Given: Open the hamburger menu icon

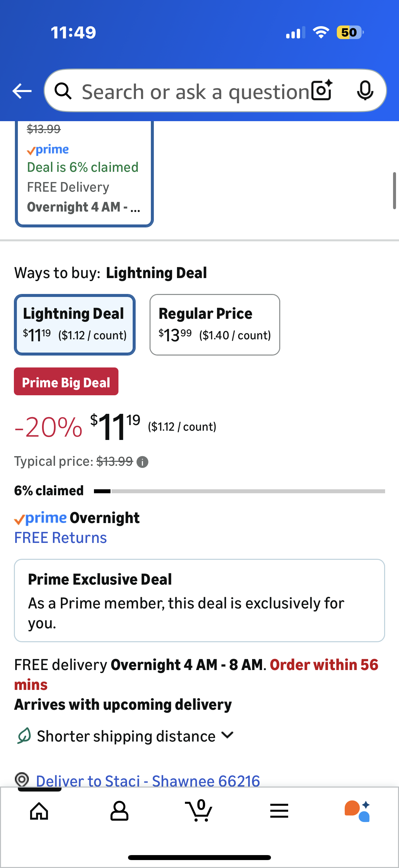Looking at the screenshot, I should tap(279, 811).
